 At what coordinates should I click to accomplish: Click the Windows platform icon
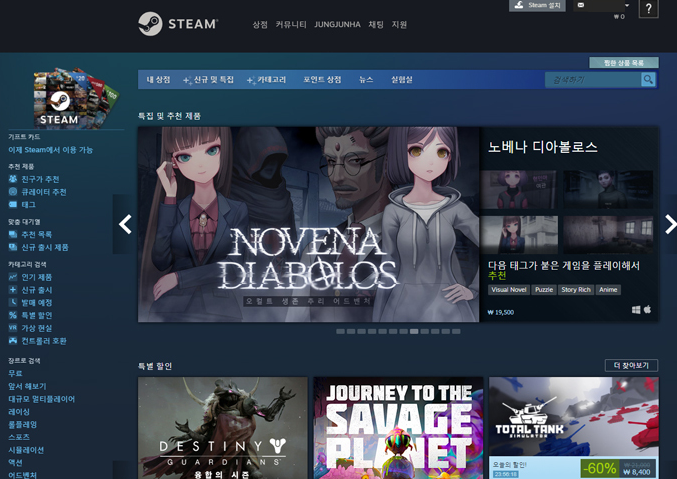636,310
